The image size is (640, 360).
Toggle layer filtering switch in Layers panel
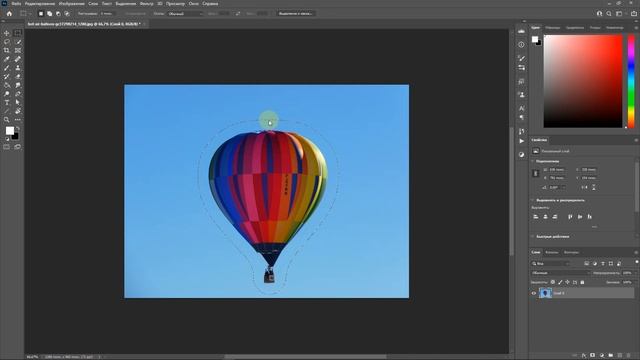(x=637, y=262)
